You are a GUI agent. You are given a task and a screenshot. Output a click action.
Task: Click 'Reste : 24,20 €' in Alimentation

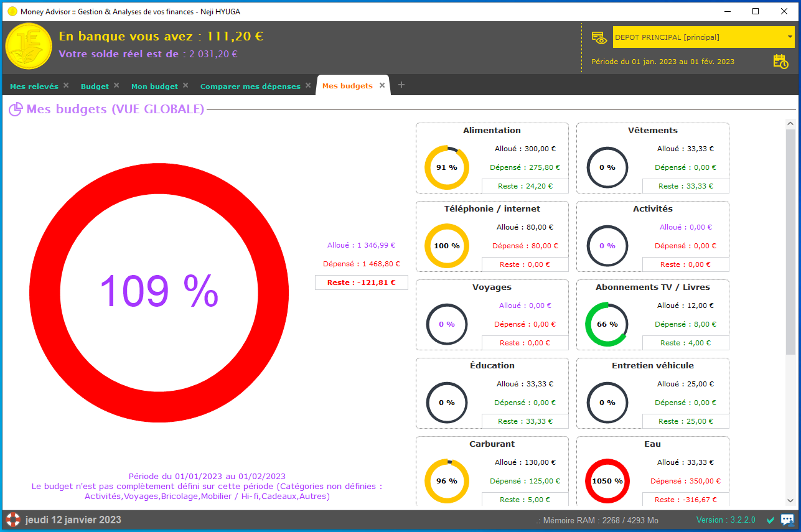pos(525,186)
